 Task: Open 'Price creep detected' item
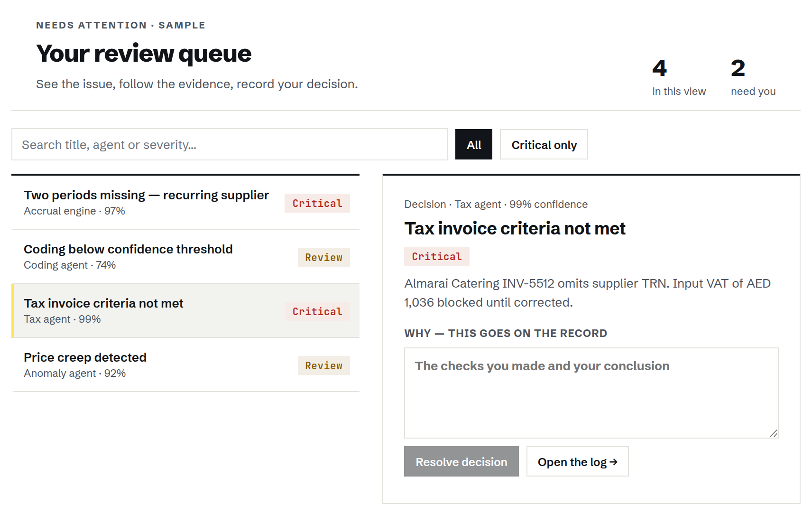click(185, 365)
